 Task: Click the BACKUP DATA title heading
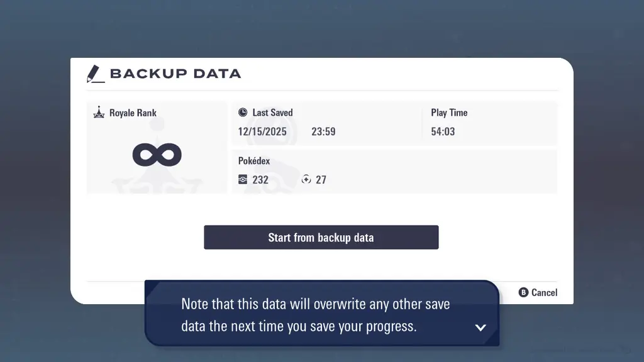pos(175,74)
